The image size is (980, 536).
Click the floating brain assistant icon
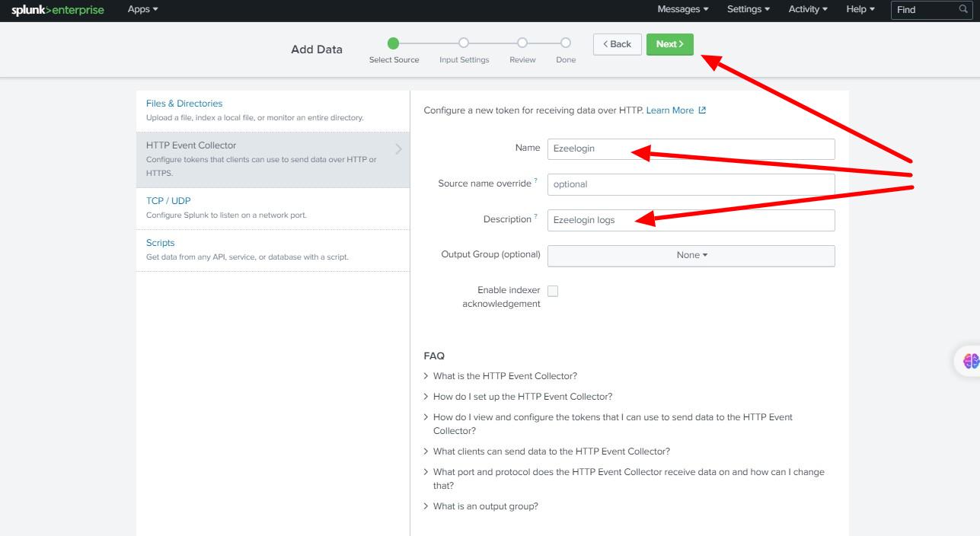[x=971, y=361]
